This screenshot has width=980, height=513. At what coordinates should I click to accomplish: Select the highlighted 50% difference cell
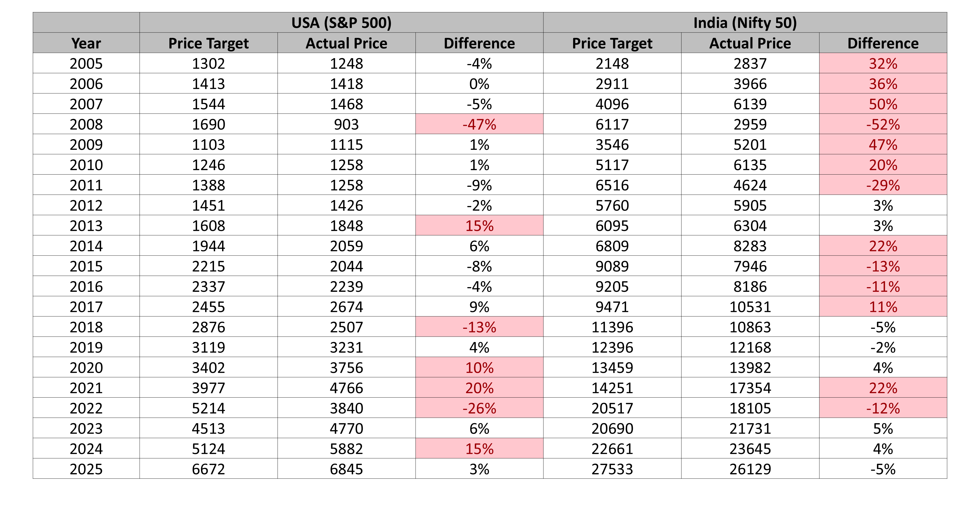coord(883,104)
